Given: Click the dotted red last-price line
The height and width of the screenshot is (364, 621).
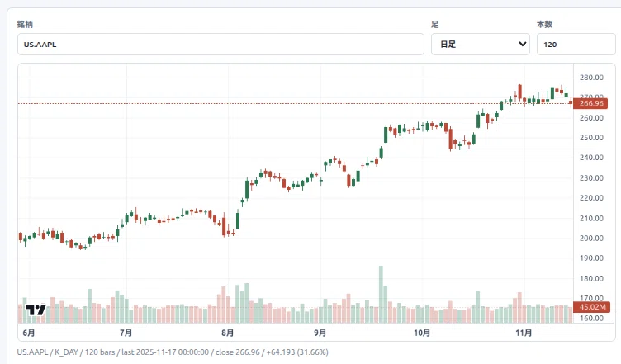Looking at the screenshot, I should 295,104.
